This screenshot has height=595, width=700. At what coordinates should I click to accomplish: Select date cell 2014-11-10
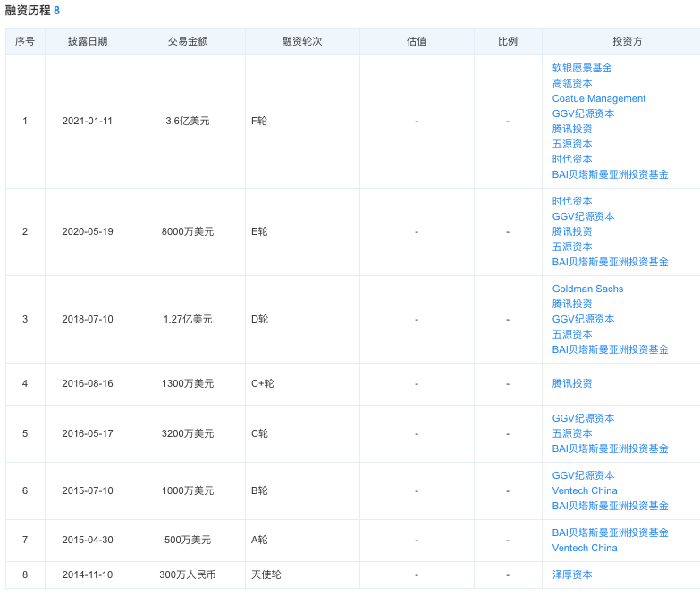(x=88, y=574)
